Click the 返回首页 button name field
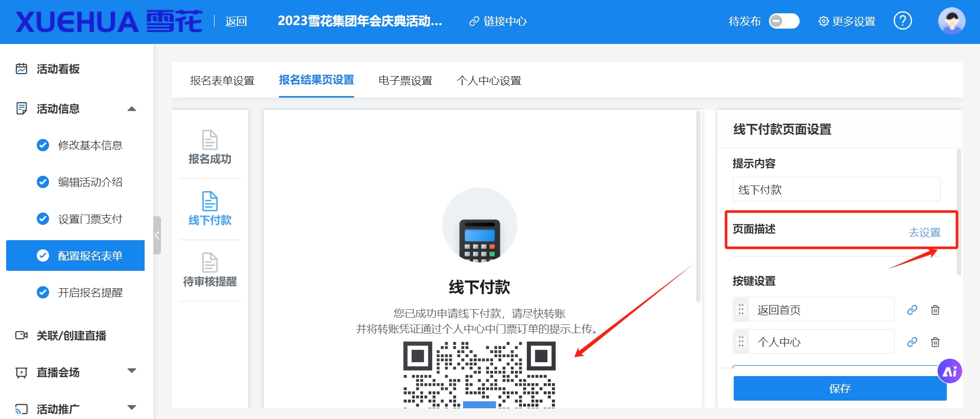980x419 pixels. [822, 310]
